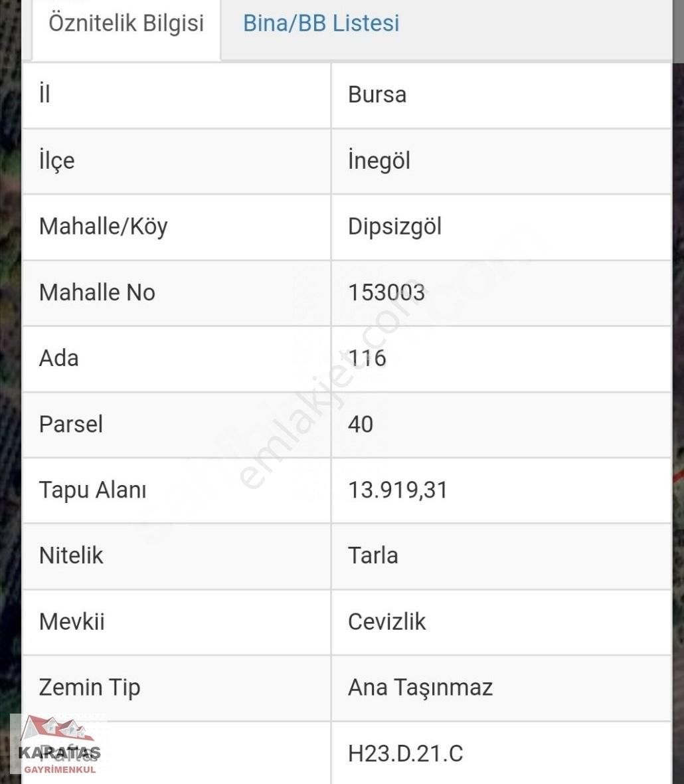Switch to the Bina/BB Listesi tab
Viewport: 684px width, 784px height.
coord(321,23)
